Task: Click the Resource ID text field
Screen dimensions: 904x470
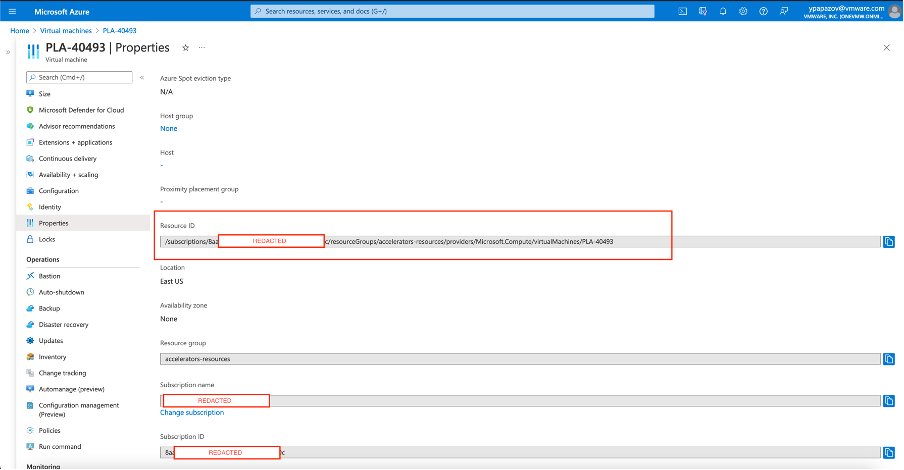Action: (520, 242)
